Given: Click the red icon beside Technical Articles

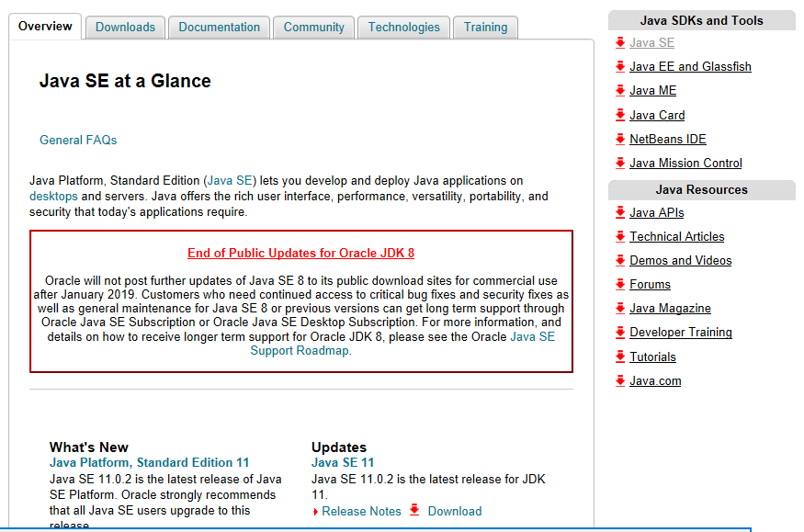Looking at the screenshot, I should [620, 236].
